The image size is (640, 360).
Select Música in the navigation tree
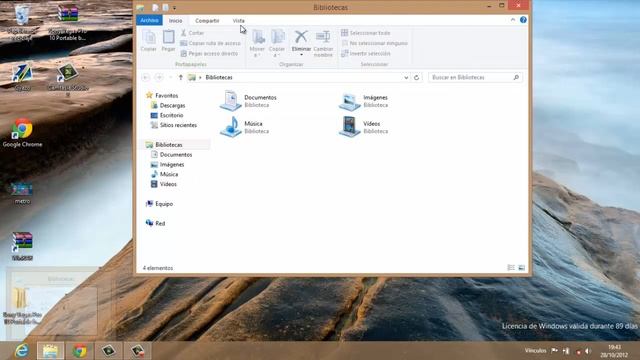click(169, 174)
